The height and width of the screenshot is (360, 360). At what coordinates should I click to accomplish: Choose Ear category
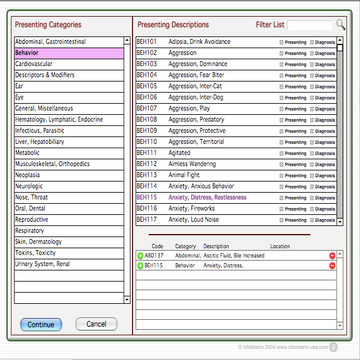(x=69, y=86)
